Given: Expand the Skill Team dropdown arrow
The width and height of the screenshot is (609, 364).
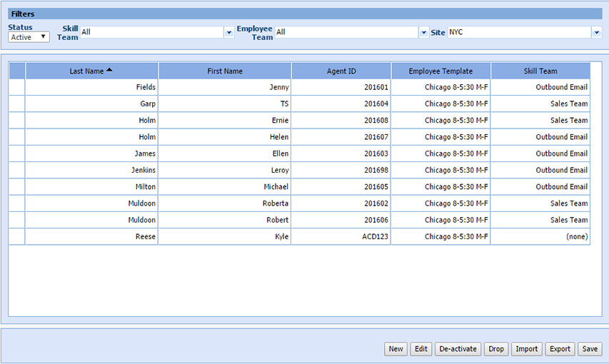Looking at the screenshot, I should 229,33.
